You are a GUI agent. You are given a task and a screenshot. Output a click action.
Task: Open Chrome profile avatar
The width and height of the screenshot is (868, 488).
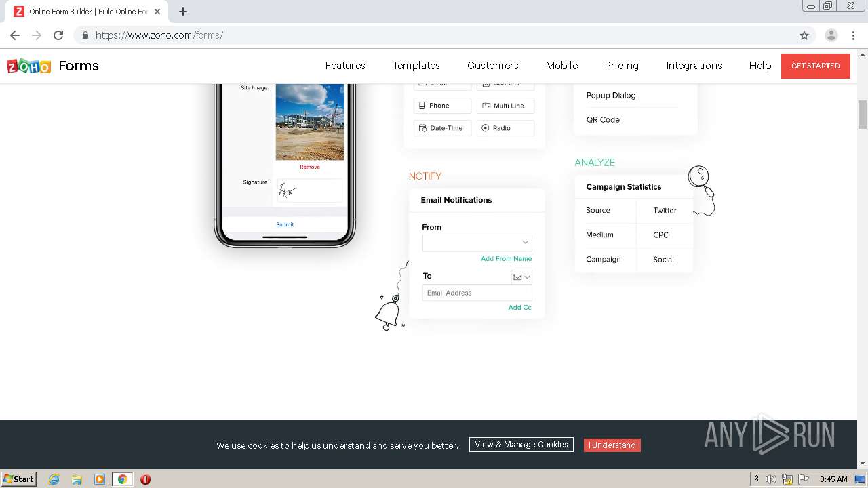(831, 35)
